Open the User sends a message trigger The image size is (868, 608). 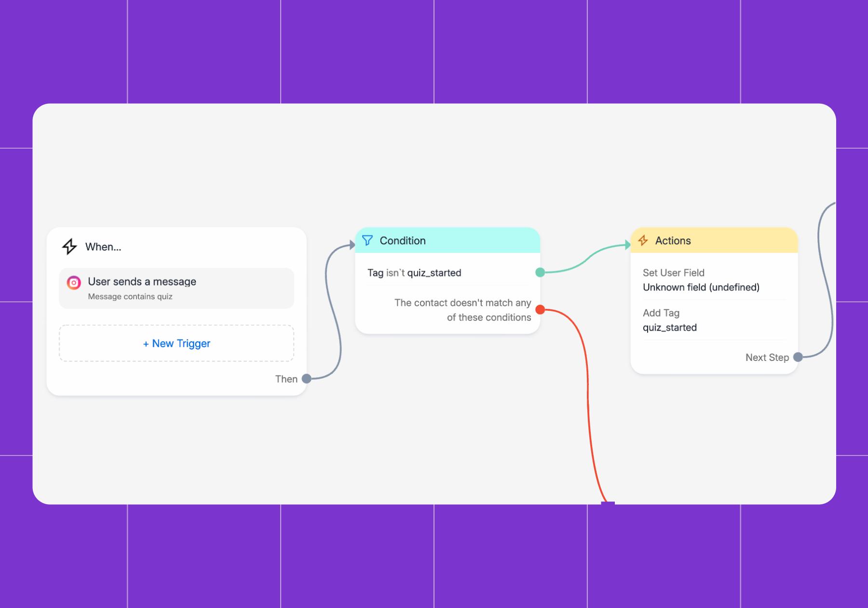click(176, 288)
